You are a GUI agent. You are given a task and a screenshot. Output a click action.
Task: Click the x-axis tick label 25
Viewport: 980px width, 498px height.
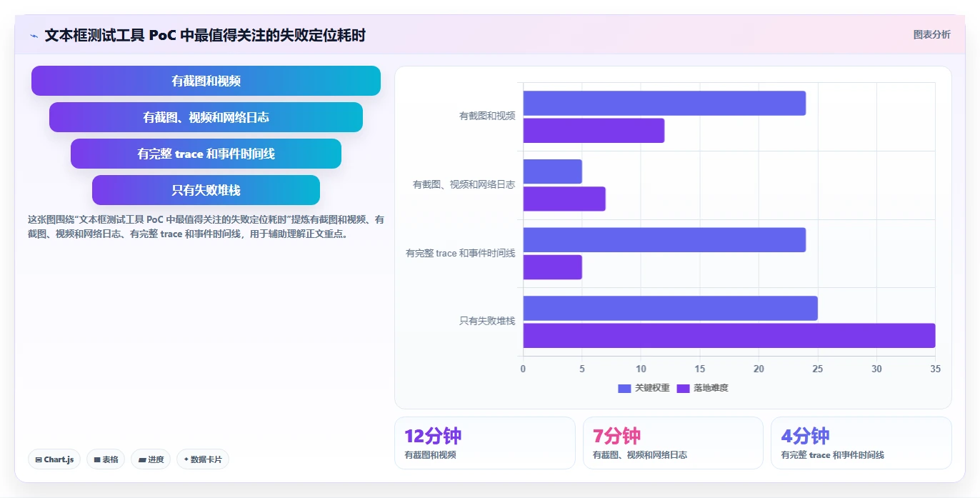coord(818,369)
